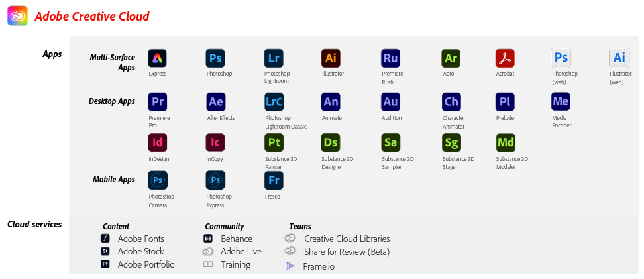Viewport: 644px width, 279px height.
Task: Click the Multi-Surface Apps heading
Action: (x=113, y=62)
